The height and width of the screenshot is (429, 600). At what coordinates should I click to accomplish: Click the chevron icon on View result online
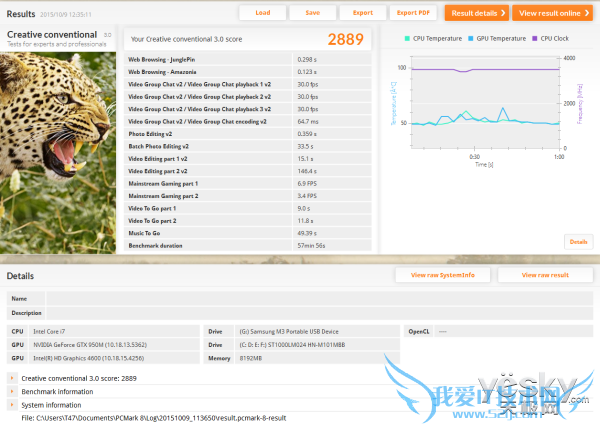587,13
